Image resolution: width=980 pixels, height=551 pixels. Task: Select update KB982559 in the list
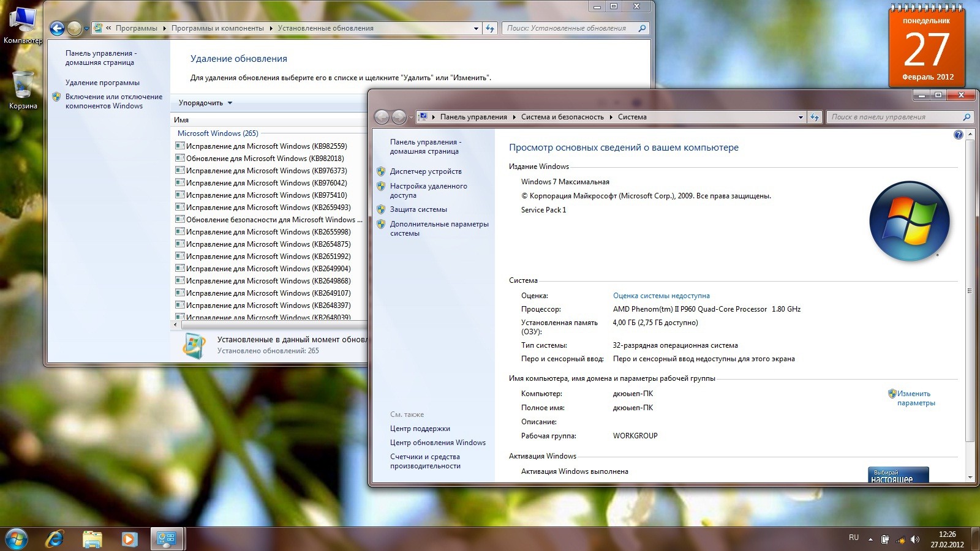click(266, 146)
